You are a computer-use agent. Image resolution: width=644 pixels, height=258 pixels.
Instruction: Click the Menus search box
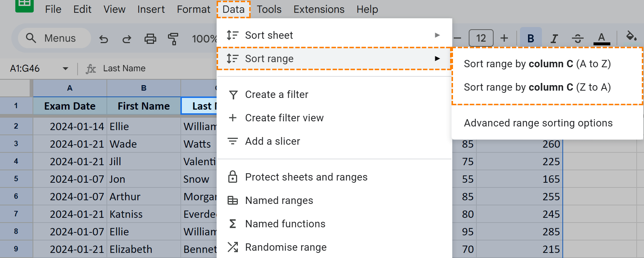coord(54,38)
